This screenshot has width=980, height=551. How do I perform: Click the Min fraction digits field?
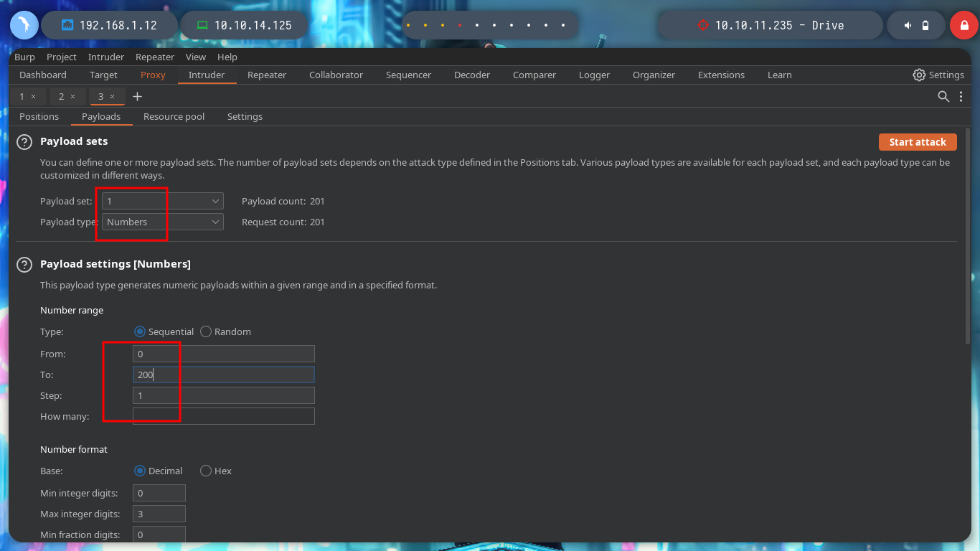tap(159, 534)
